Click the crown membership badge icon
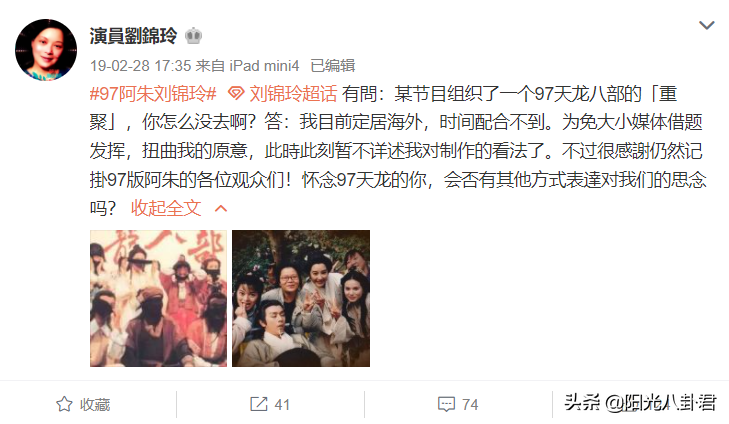 (x=193, y=36)
